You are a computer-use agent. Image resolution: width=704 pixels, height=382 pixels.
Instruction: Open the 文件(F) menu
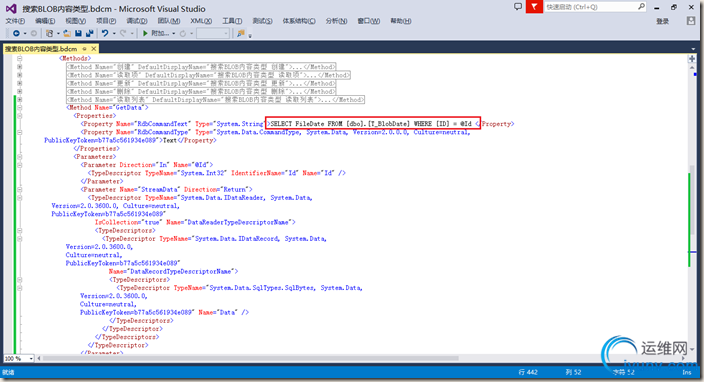[15, 21]
